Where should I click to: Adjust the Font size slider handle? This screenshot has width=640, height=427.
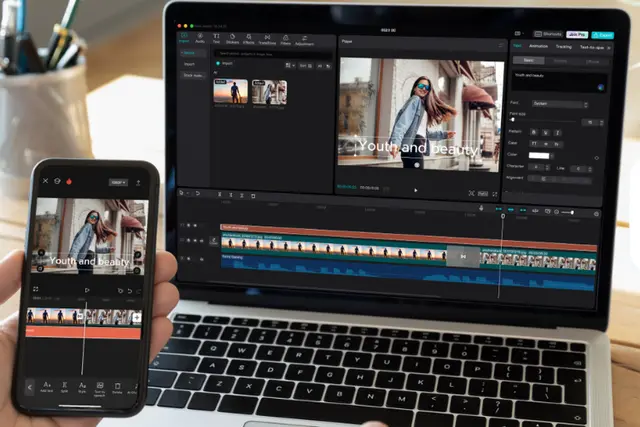pyautogui.click(x=513, y=120)
